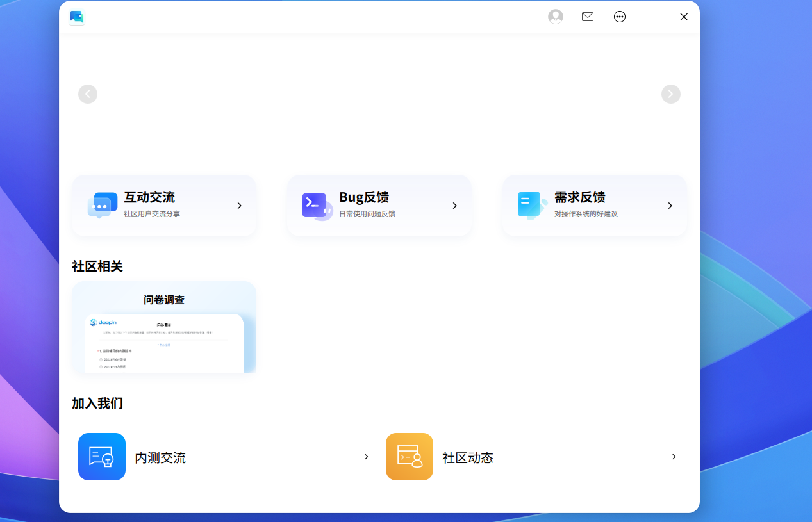812x522 pixels.
Task: Open the three-dot more options menu
Action: (620, 17)
